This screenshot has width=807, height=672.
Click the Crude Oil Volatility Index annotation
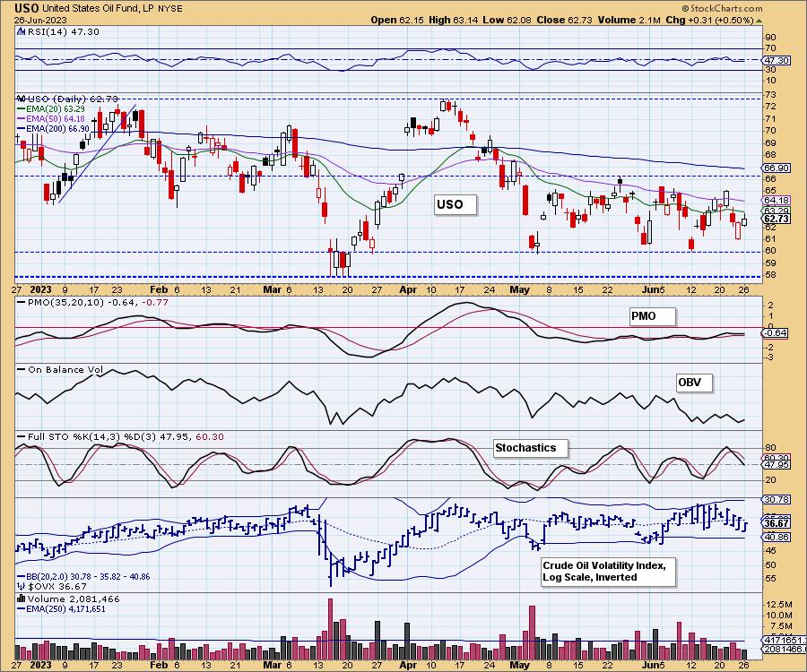tap(607, 572)
